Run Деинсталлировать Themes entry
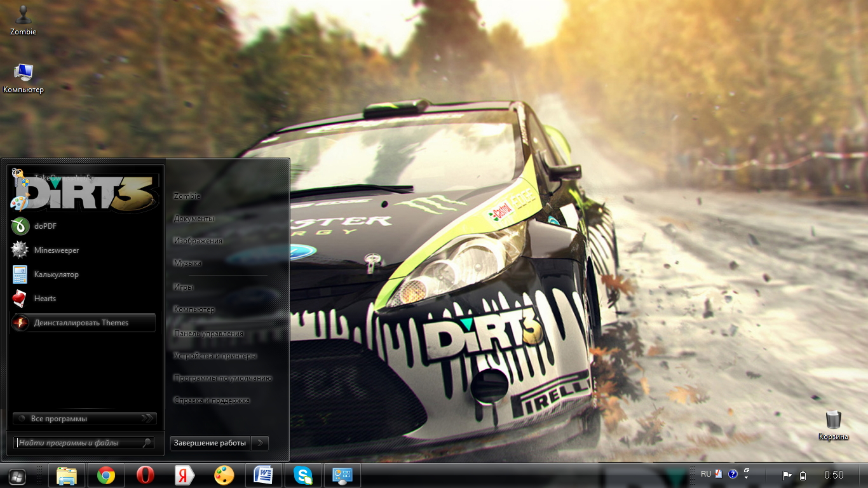 point(83,322)
